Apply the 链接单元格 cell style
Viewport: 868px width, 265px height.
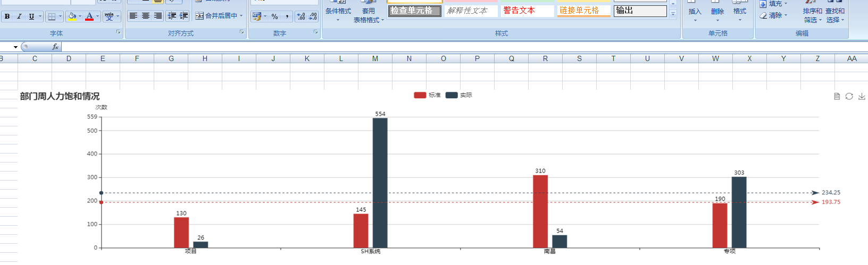pyautogui.click(x=583, y=11)
